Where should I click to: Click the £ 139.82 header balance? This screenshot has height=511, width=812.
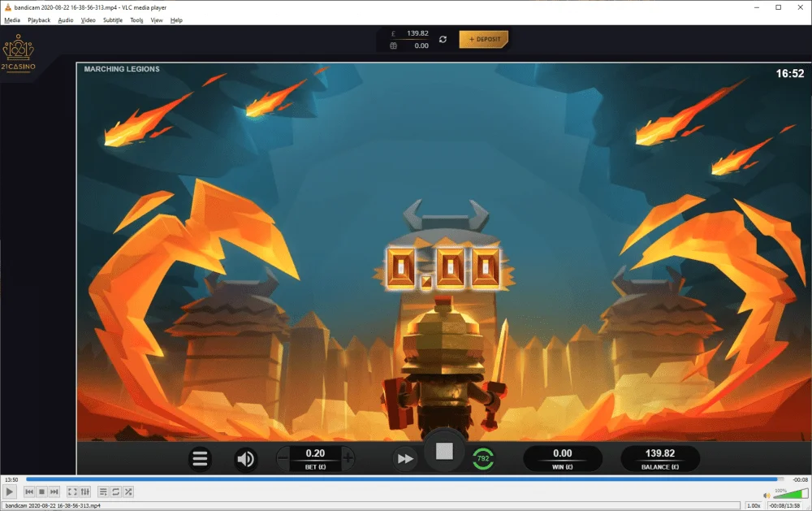(x=409, y=33)
